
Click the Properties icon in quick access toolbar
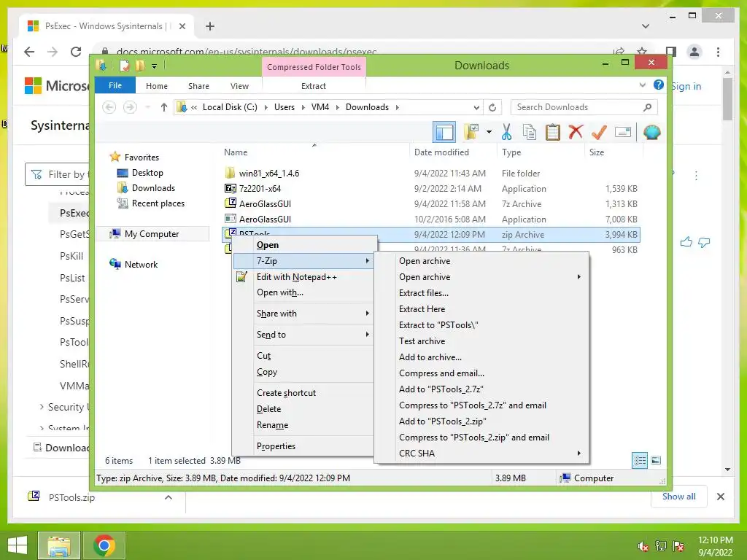coord(124,66)
